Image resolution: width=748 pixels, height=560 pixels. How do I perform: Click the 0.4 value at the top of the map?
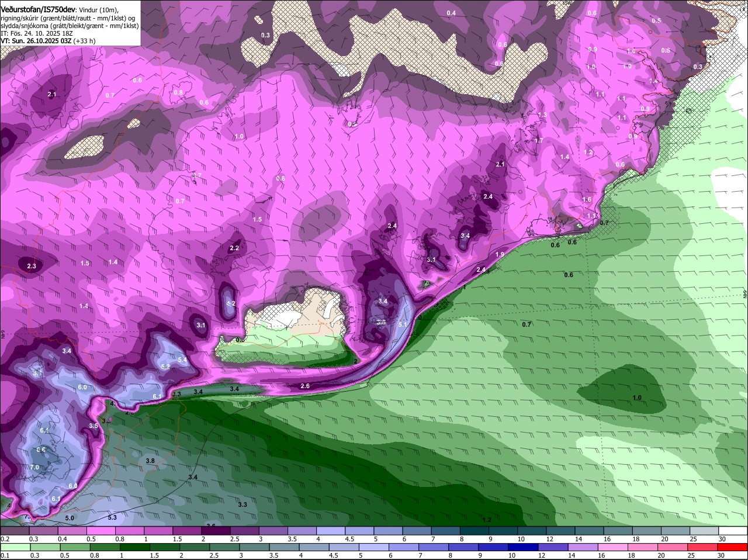tap(451, 13)
